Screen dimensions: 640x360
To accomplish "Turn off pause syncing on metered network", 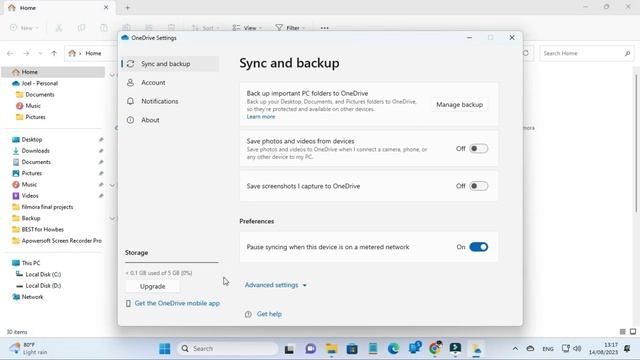I will 478,247.
